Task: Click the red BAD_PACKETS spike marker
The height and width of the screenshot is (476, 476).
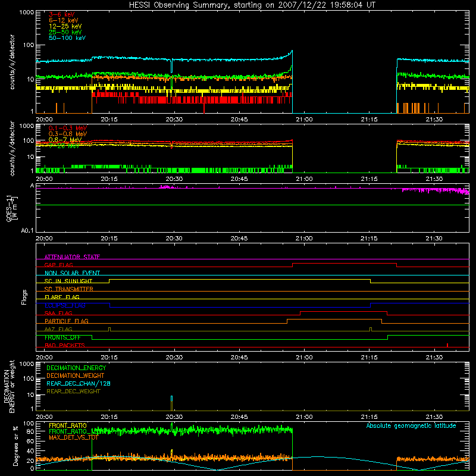Action: (x=447, y=345)
